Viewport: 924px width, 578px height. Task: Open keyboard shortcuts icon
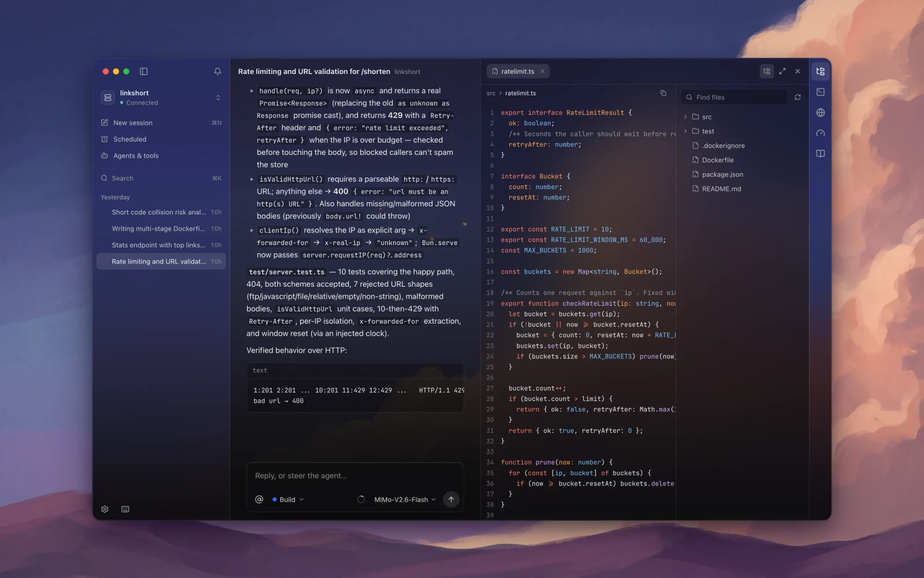[125, 509]
